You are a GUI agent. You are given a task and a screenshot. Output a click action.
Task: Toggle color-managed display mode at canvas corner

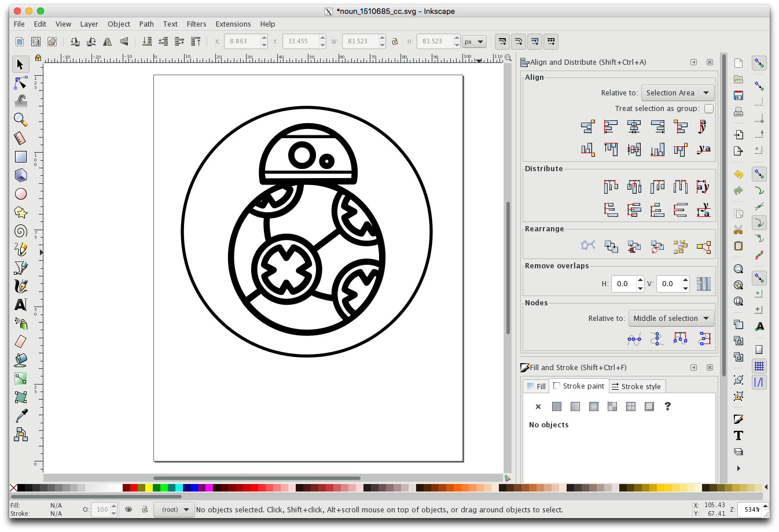508,478
